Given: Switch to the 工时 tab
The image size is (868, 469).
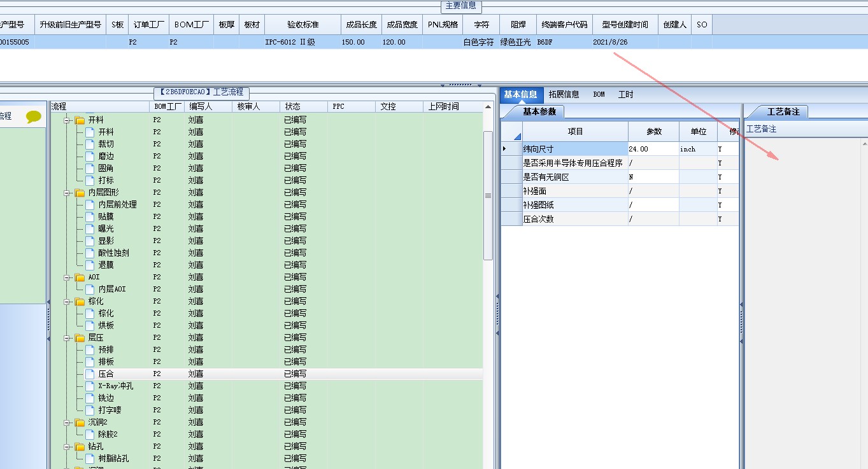Looking at the screenshot, I should coord(625,94).
